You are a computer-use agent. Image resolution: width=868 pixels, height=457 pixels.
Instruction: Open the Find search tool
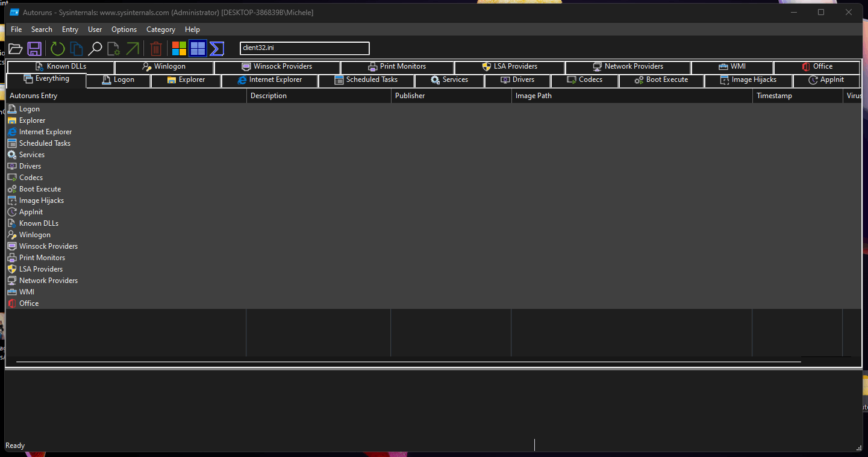(96, 48)
